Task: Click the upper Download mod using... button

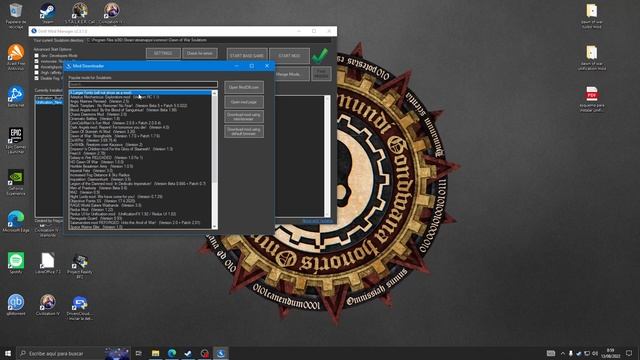Action: 244,117
